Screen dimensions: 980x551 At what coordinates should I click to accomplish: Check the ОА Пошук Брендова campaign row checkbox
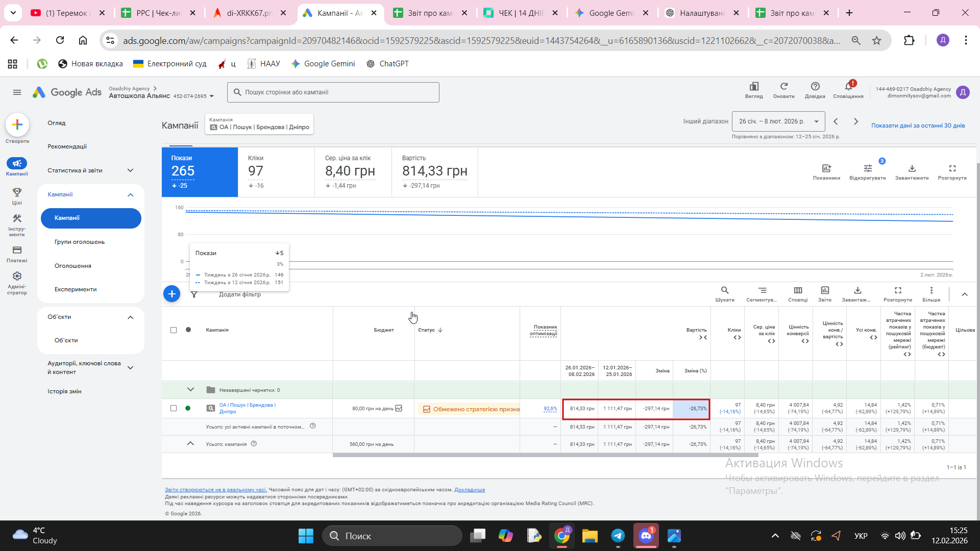click(x=174, y=408)
